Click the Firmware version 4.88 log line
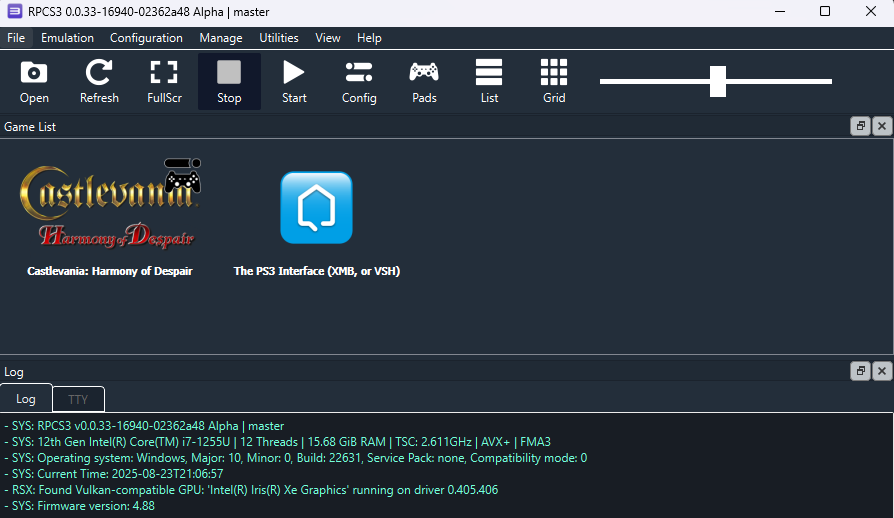 [80, 506]
